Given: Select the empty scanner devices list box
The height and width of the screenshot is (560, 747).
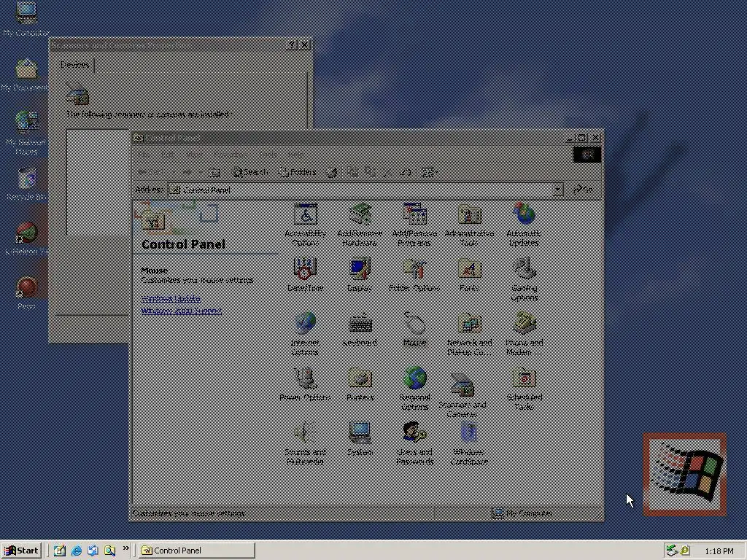Looking at the screenshot, I should (98, 182).
